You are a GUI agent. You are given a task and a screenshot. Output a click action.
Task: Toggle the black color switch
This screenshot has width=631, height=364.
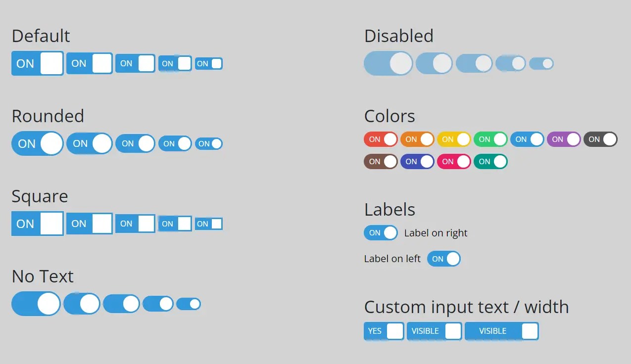600,139
